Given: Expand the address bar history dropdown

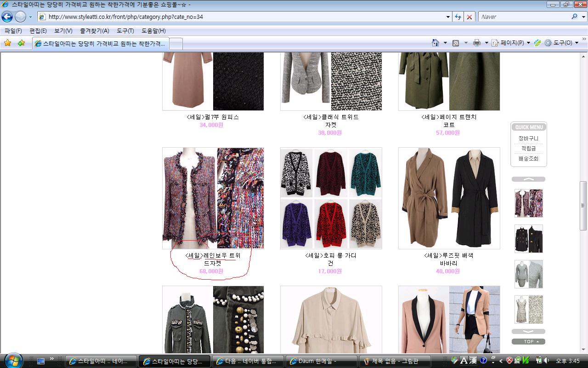Looking at the screenshot, I should click(x=448, y=17).
